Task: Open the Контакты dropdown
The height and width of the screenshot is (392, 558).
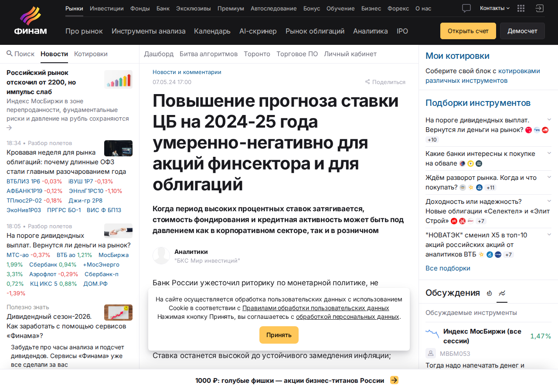Action: pyautogui.click(x=495, y=8)
